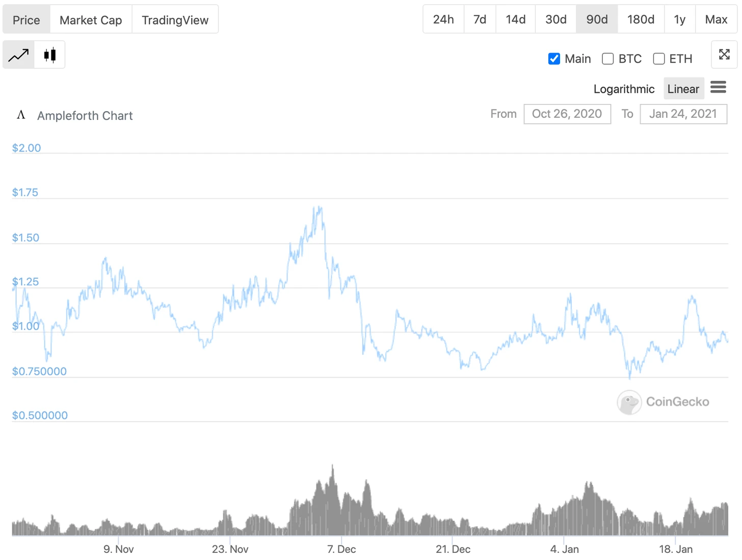Viewport: 742px width, 560px height.
Task: Open the chart hamburger menu
Action: (718, 88)
